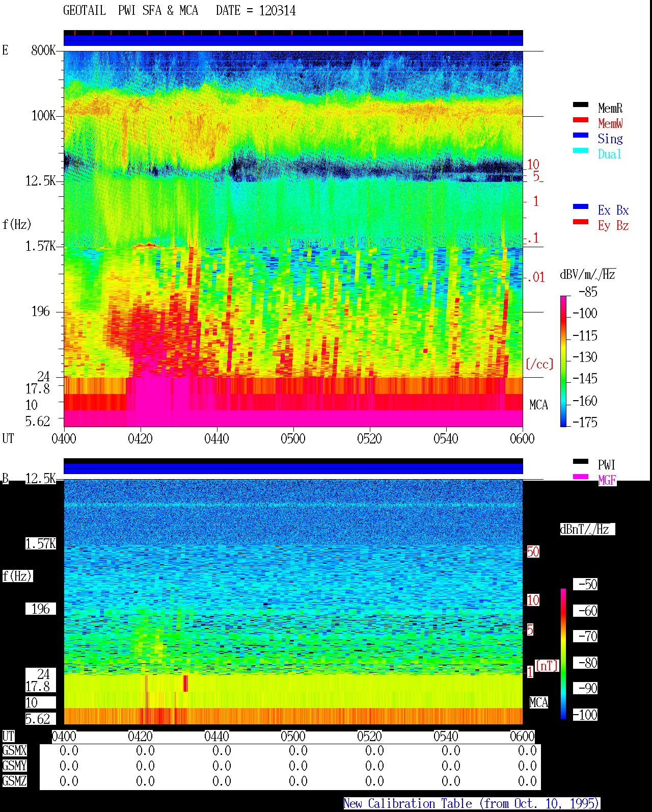Click the '[nT]' unit label
Viewport: 652px width, 812px height.
pos(547,665)
